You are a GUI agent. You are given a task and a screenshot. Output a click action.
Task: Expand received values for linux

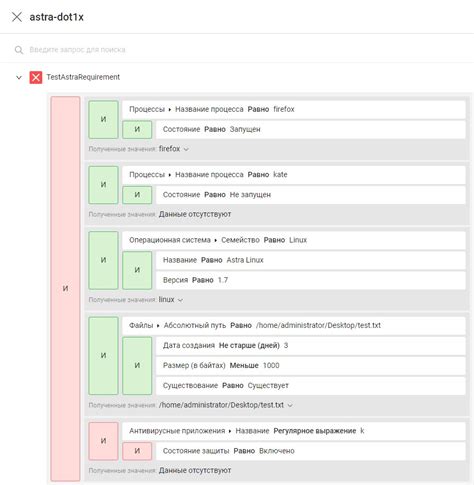(180, 300)
